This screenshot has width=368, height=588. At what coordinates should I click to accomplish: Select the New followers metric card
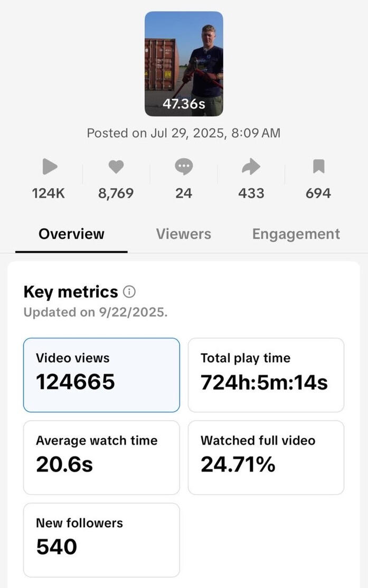tap(101, 539)
